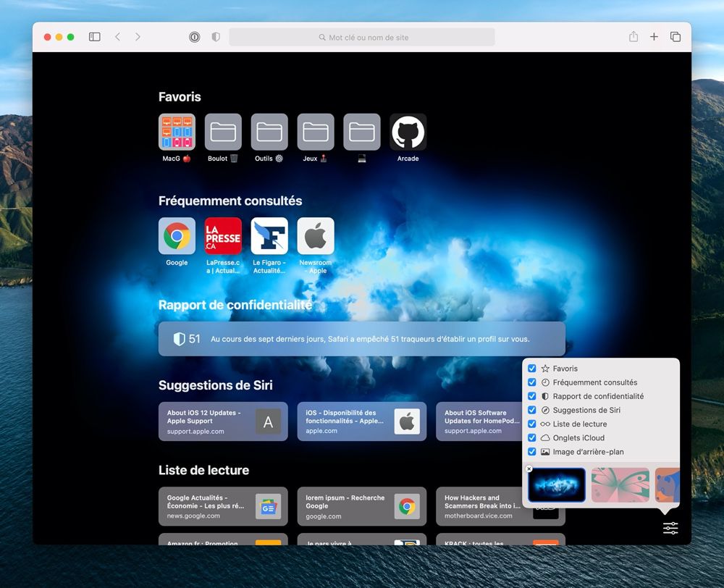Screen dimensions: 724x588
Task: Click the address bar search field
Action: [362, 38]
